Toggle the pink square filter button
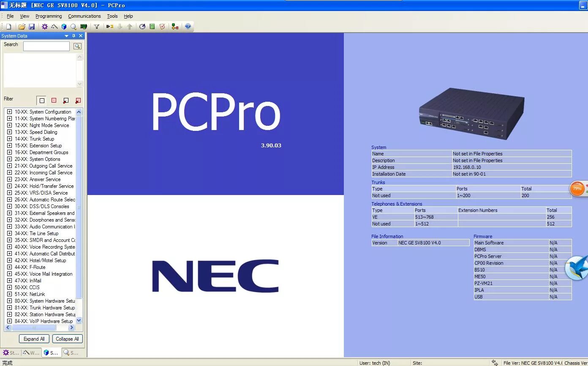The height and width of the screenshot is (366, 588). [x=54, y=100]
